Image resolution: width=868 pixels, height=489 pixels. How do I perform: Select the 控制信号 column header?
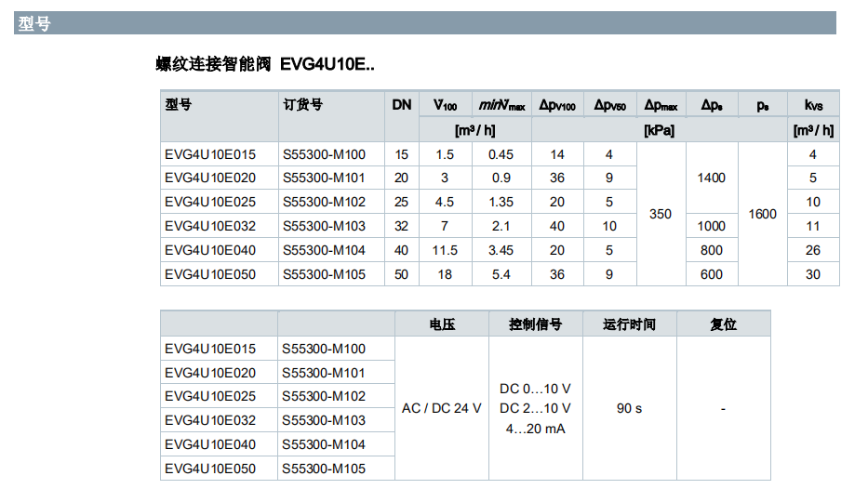535,324
